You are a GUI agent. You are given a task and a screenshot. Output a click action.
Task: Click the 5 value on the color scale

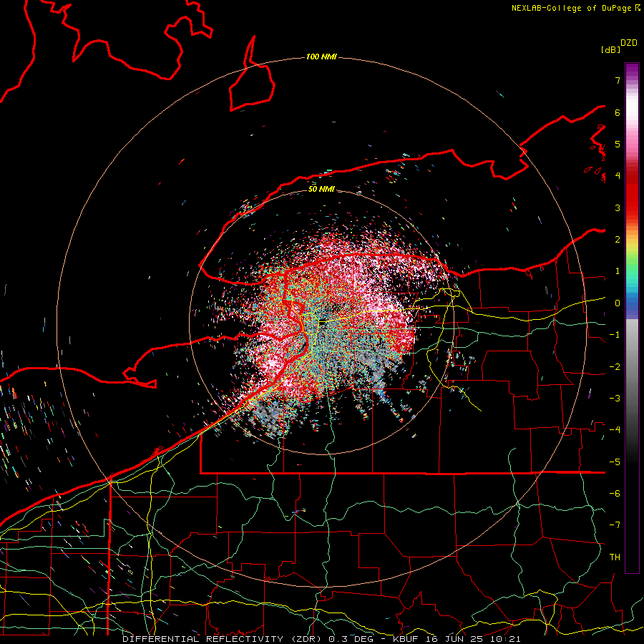click(618, 144)
